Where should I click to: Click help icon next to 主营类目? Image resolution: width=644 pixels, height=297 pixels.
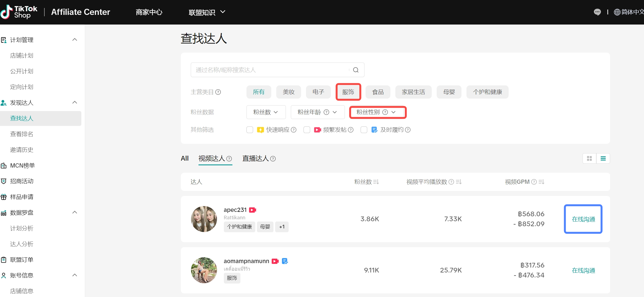[218, 92]
